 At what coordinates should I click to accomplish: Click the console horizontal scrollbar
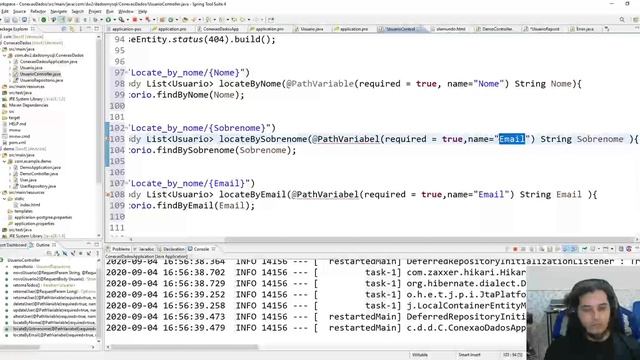tap(184, 347)
